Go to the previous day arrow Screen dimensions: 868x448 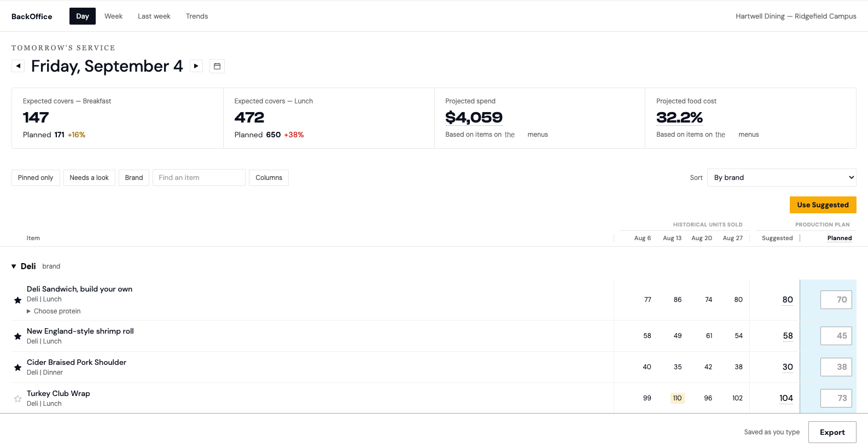click(x=18, y=66)
